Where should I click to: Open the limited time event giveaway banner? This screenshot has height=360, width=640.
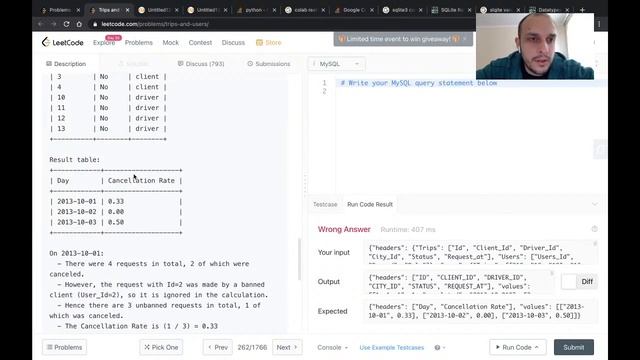[399, 39]
